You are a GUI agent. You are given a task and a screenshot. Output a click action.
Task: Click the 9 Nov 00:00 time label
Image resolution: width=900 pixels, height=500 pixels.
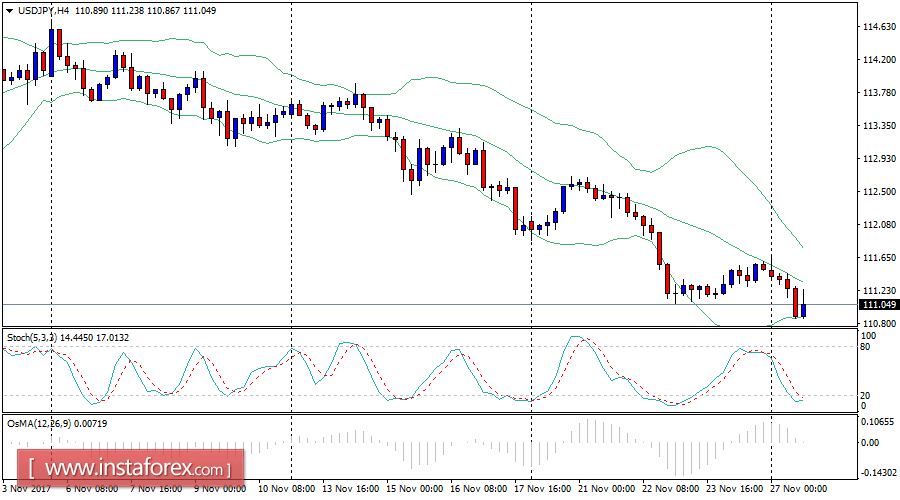220,489
